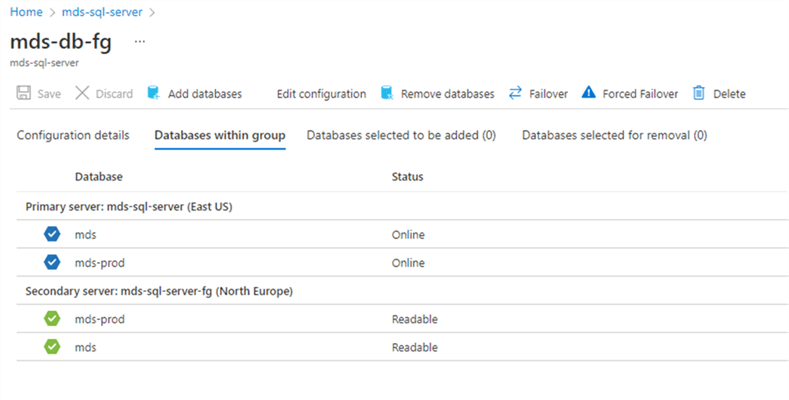Go to Home breadcrumb link

[26, 12]
